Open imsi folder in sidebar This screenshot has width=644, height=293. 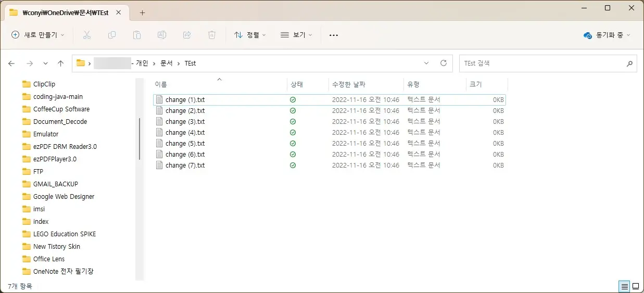pyautogui.click(x=39, y=209)
